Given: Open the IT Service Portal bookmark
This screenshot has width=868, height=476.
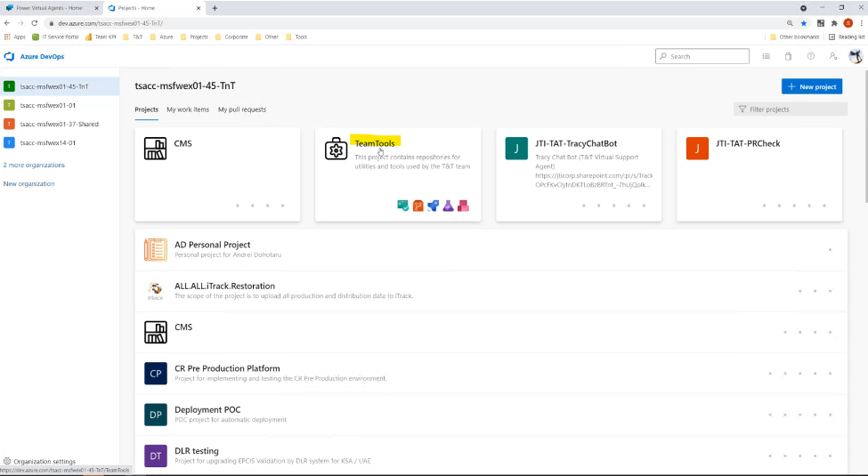Looking at the screenshot, I should [55, 37].
